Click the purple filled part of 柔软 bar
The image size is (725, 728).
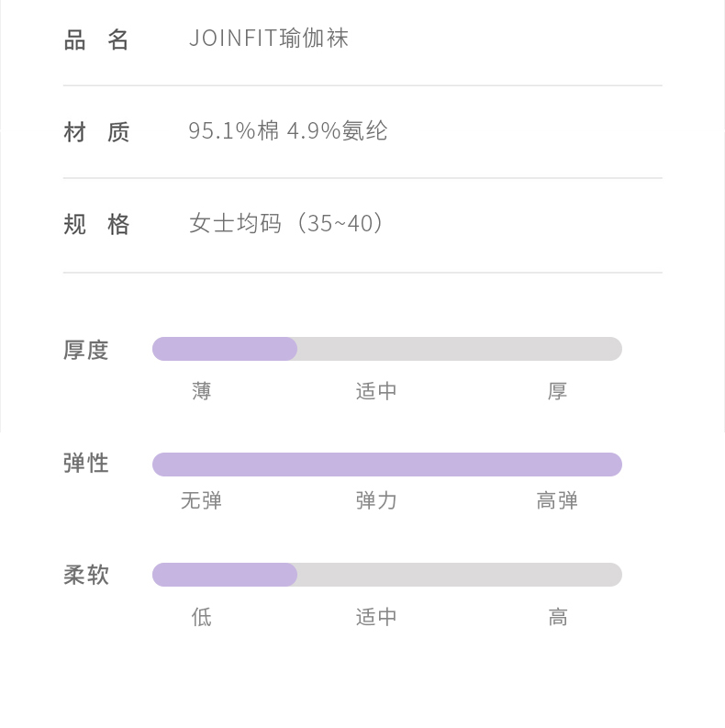[x=225, y=575]
